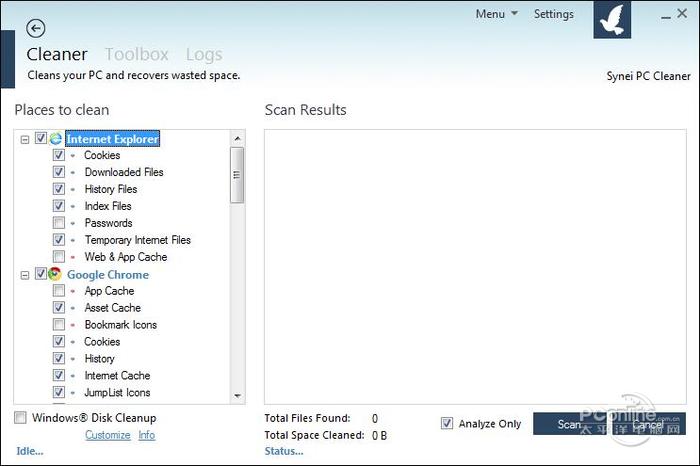Switch to the Cleaner tab
The height and width of the screenshot is (466, 700).
57,54
